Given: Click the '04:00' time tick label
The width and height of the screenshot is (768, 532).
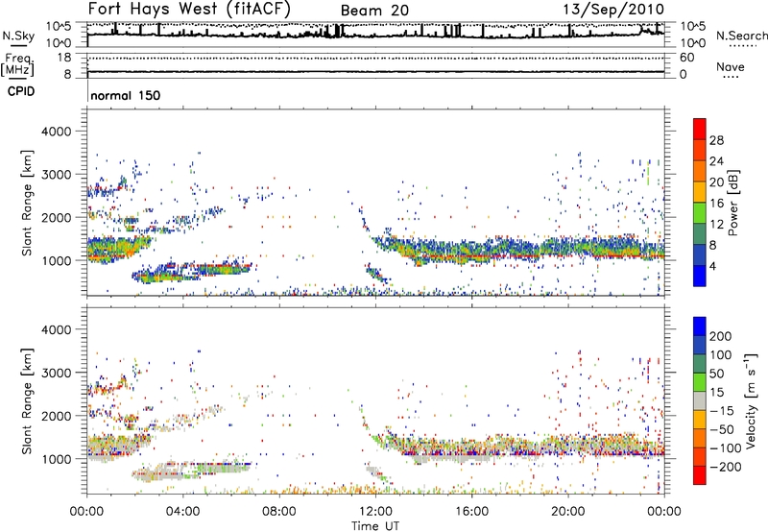Looking at the screenshot, I should [x=182, y=512].
